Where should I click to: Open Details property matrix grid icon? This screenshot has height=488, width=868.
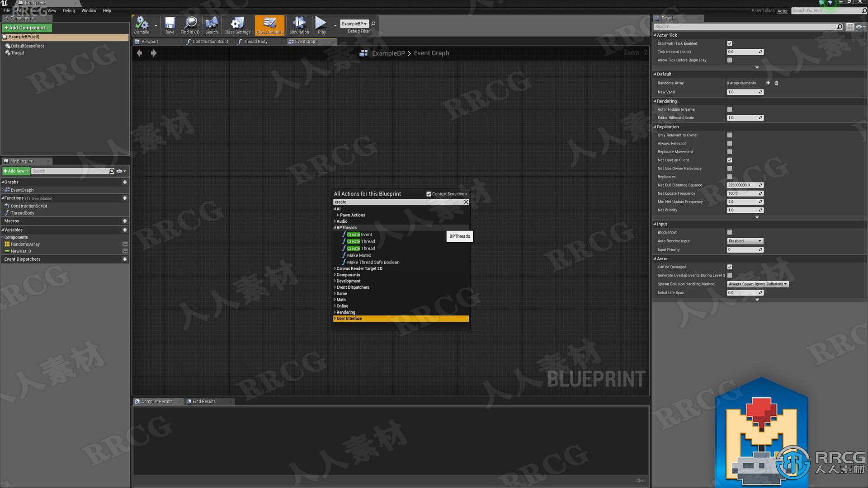pyautogui.click(x=850, y=27)
